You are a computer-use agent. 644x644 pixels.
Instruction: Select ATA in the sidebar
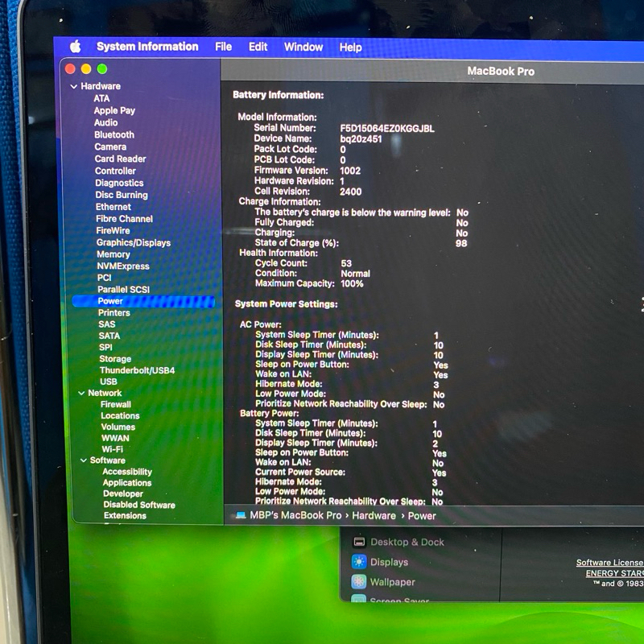point(101,98)
